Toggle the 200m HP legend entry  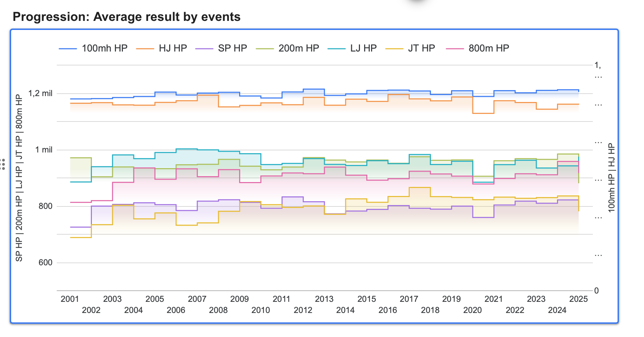coord(288,48)
